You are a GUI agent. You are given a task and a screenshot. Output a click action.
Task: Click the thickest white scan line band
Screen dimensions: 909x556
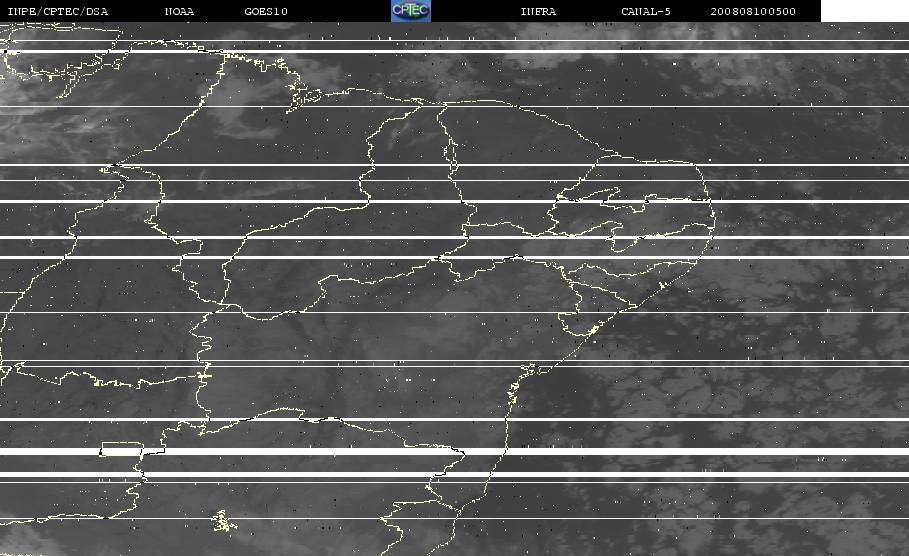point(454,451)
